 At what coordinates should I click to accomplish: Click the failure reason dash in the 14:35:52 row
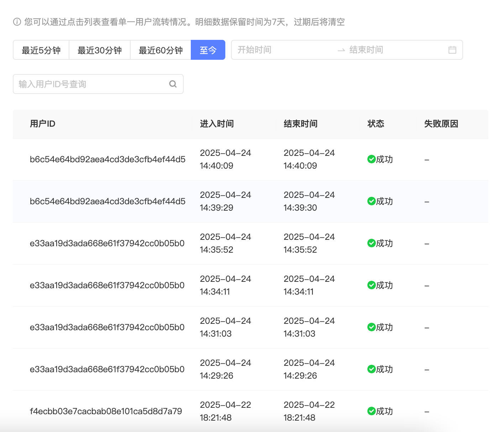[427, 244]
